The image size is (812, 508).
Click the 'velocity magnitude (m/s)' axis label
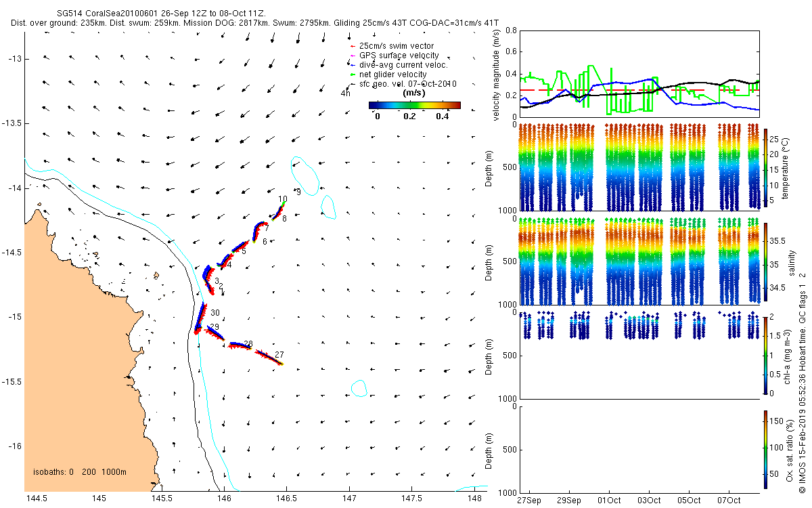(x=496, y=74)
